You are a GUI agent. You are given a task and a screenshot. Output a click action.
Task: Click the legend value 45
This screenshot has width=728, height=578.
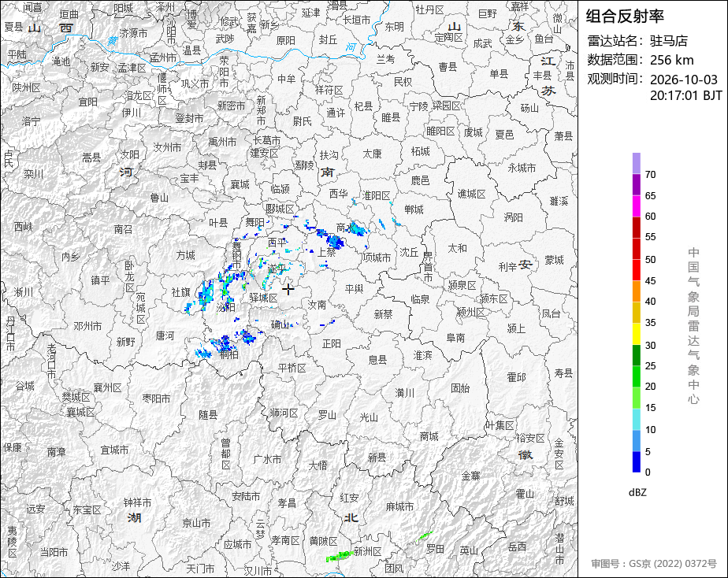[650, 280]
